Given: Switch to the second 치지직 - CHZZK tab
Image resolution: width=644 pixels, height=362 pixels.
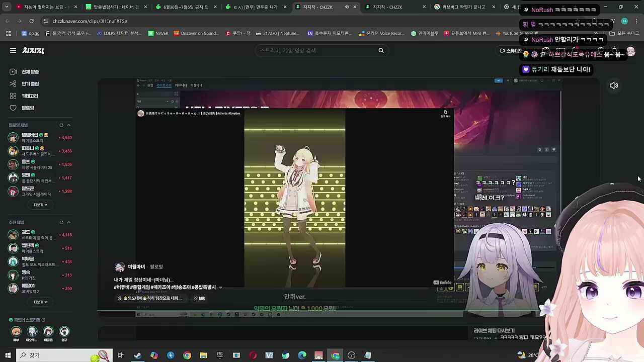Looking at the screenshot, I should click(393, 7).
